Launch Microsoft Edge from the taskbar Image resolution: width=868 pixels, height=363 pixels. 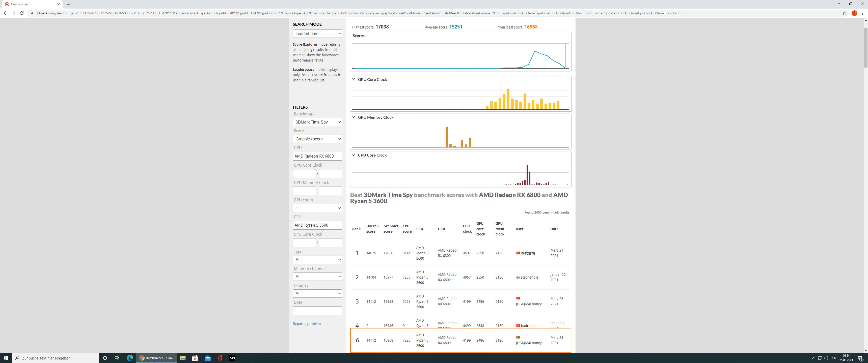point(130,358)
